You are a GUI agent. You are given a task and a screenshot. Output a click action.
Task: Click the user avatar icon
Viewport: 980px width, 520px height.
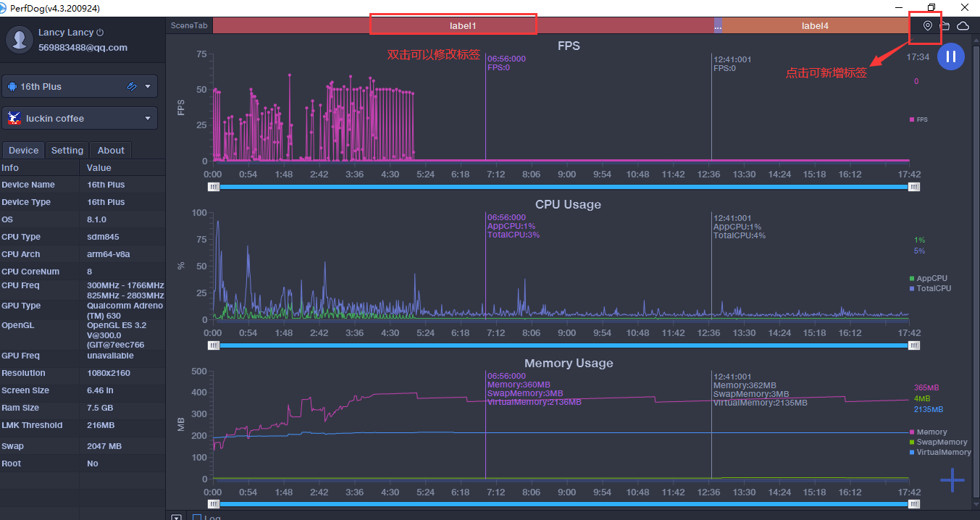pos(19,39)
